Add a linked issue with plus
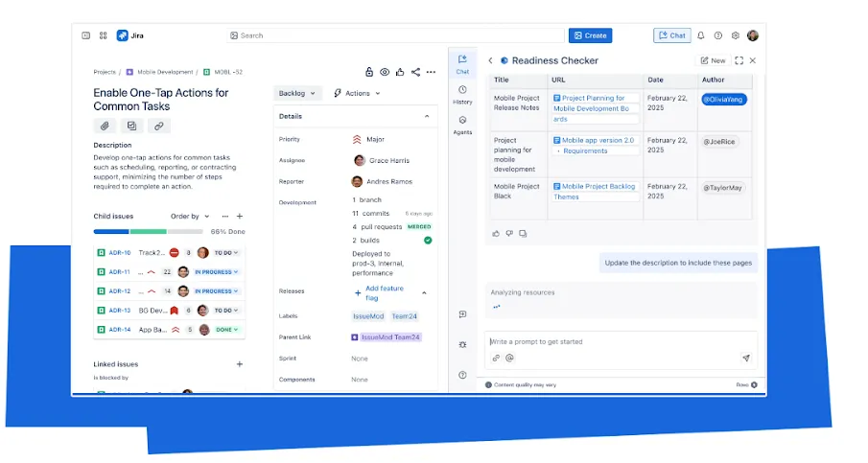 240,364
